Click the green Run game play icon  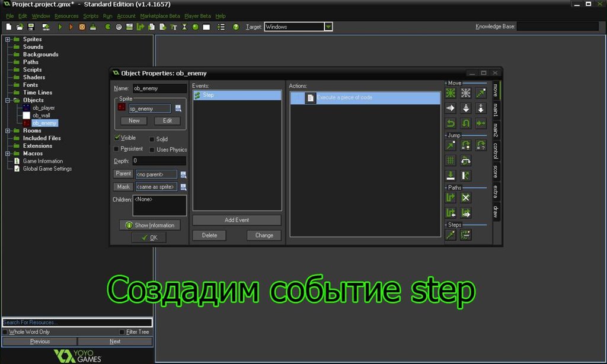tap(60, 27)
